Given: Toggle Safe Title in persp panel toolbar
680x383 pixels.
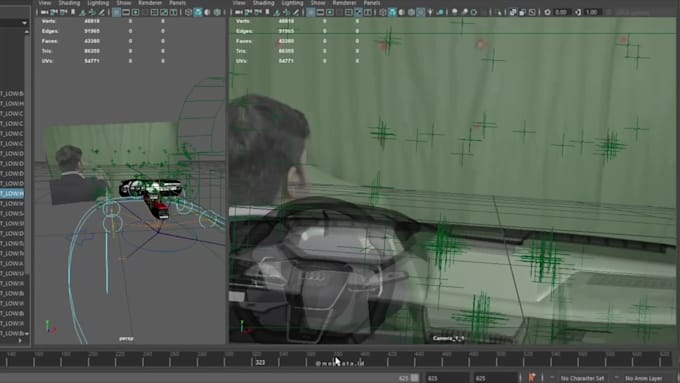Looking at the screenshot, I should pos(173,12).
